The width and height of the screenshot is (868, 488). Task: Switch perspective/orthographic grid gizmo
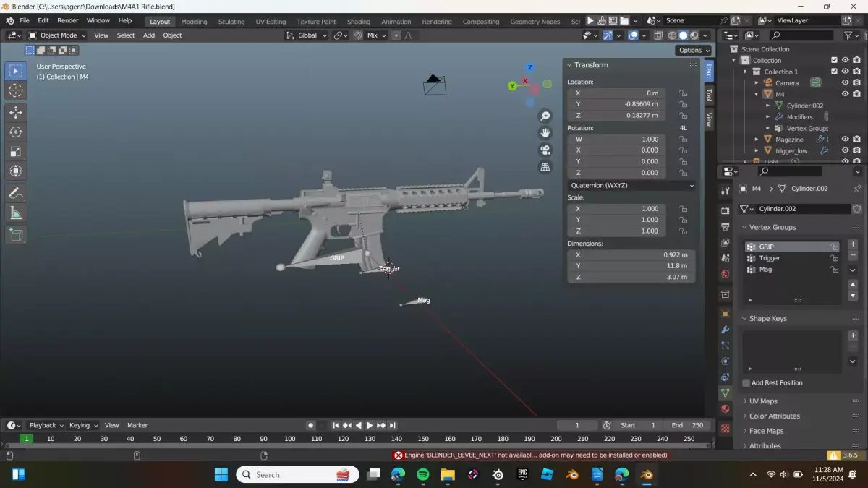click(x=545, y=167)
